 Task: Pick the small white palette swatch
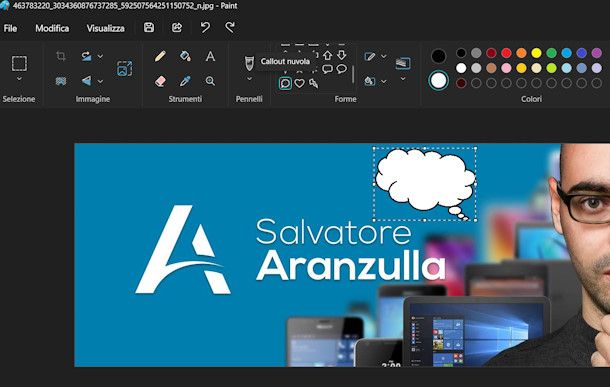[x=461, y=68]
